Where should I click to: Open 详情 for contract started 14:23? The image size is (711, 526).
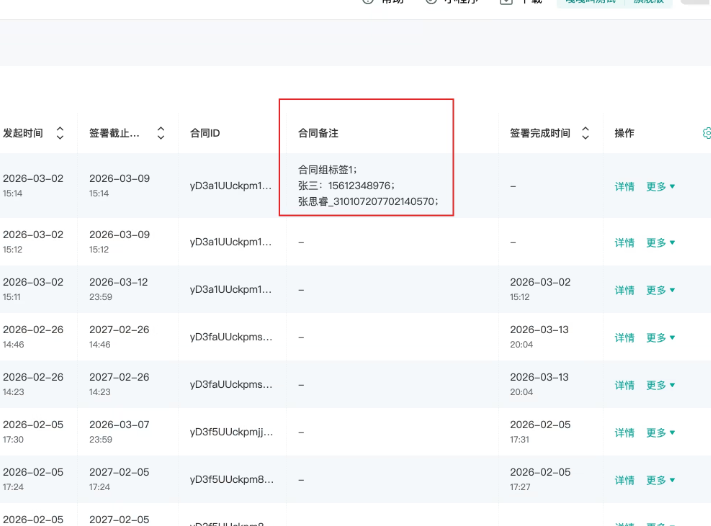(624, 385)
